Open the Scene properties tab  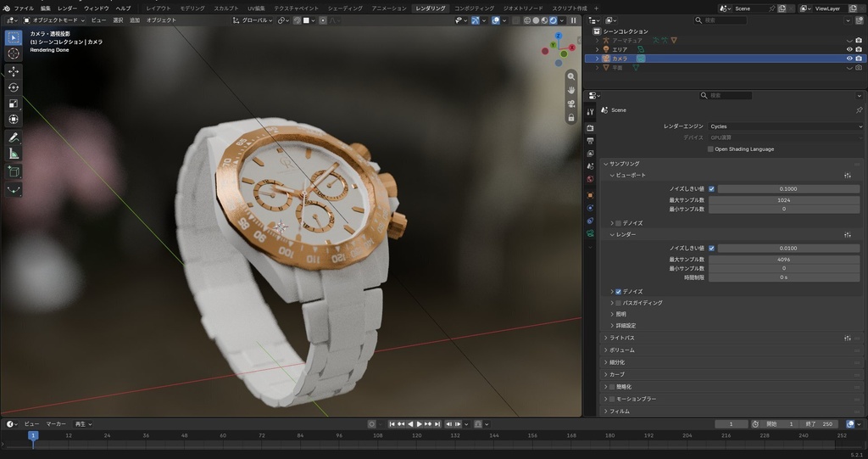coord(590,166)
